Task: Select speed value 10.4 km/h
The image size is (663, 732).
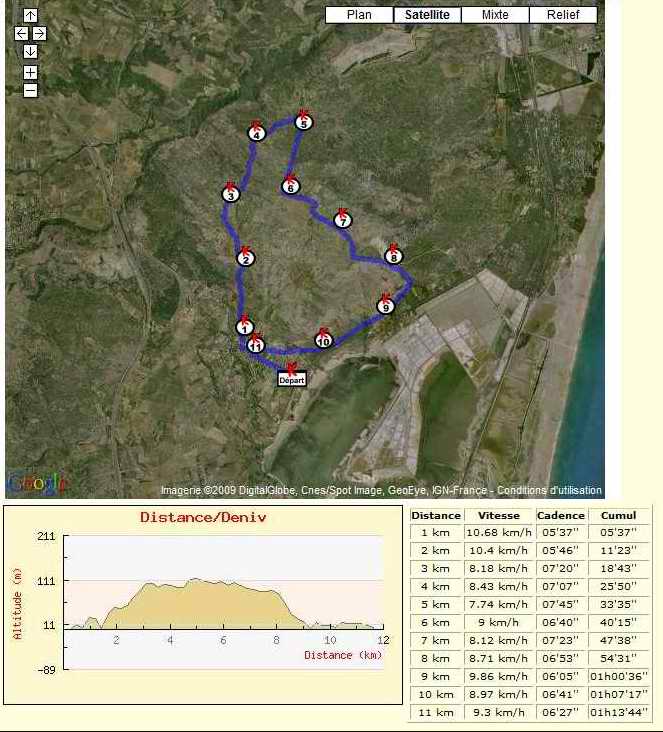Action: pyautogui.click(x=499, y=550)
